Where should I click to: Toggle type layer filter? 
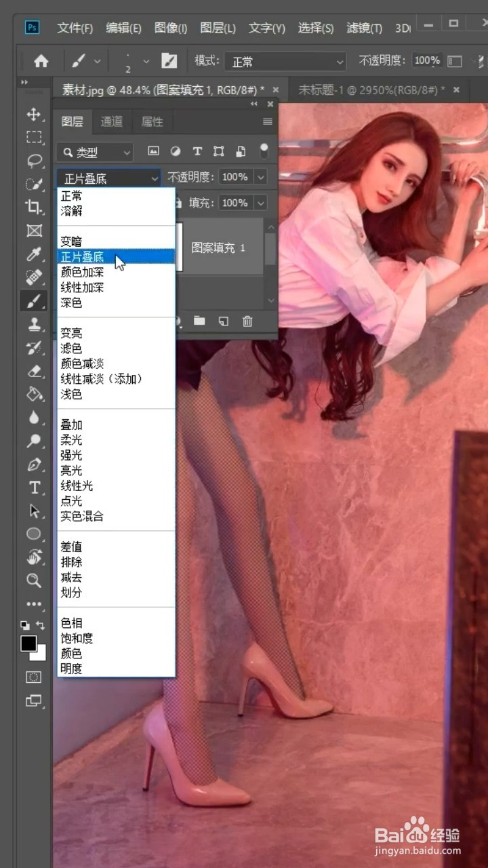pos(197,151)
